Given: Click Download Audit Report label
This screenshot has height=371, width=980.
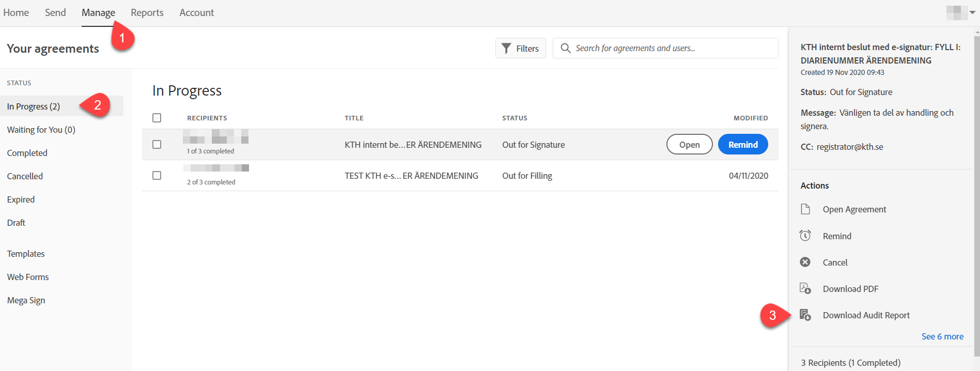Looking at the screenshot, I should [866, 315].
